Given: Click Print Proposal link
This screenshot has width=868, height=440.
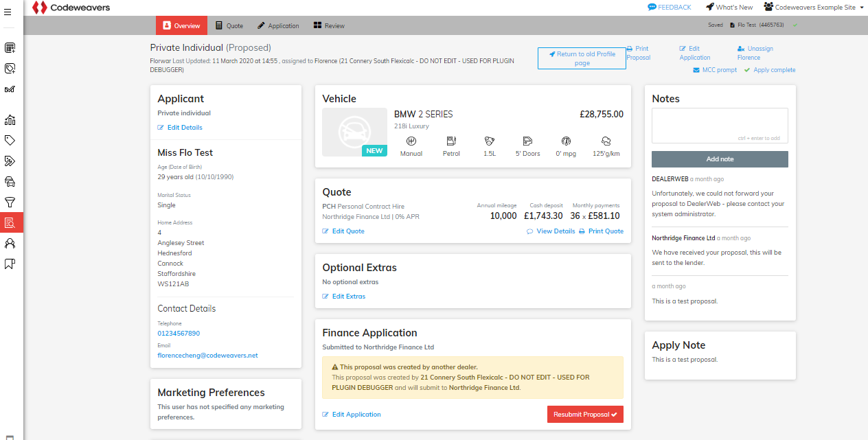Looking at the screenshot, I should pos(639,53).
